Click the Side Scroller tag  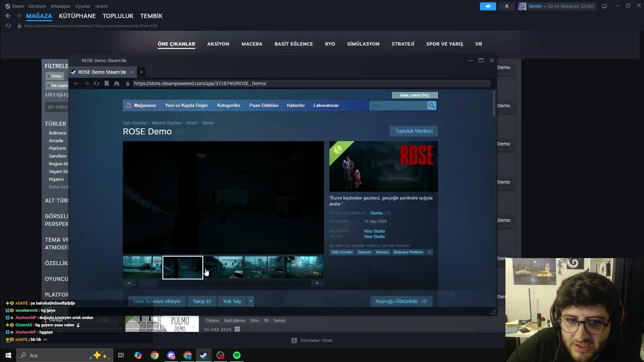coord(342,252)
